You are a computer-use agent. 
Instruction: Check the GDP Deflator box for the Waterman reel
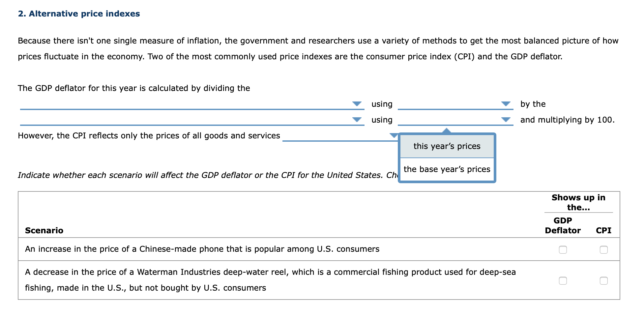563,280
